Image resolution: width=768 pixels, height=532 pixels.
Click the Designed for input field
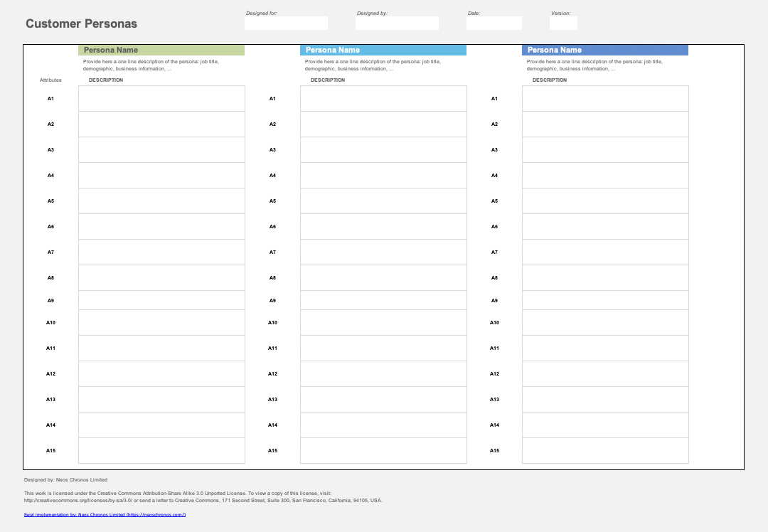286,23
